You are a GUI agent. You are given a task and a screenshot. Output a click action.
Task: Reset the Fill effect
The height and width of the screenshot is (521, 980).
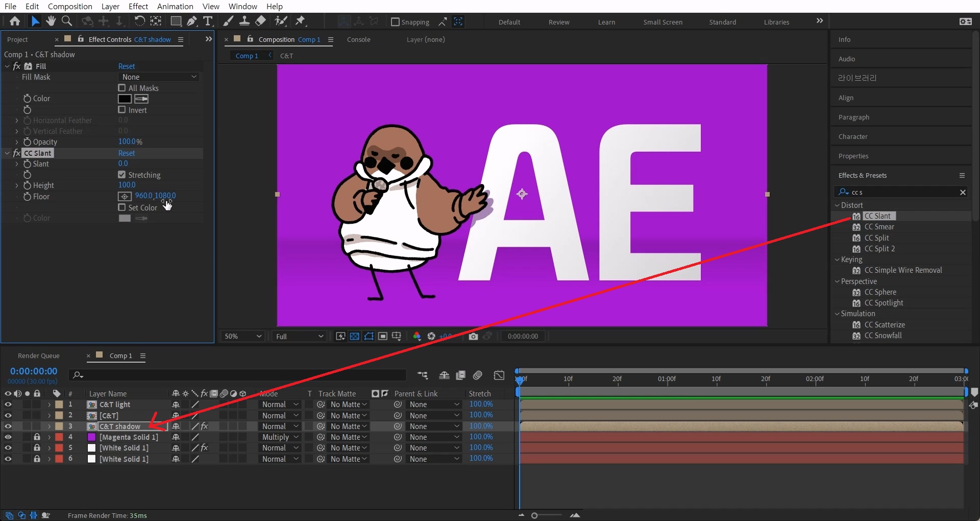tap(127, 66)
